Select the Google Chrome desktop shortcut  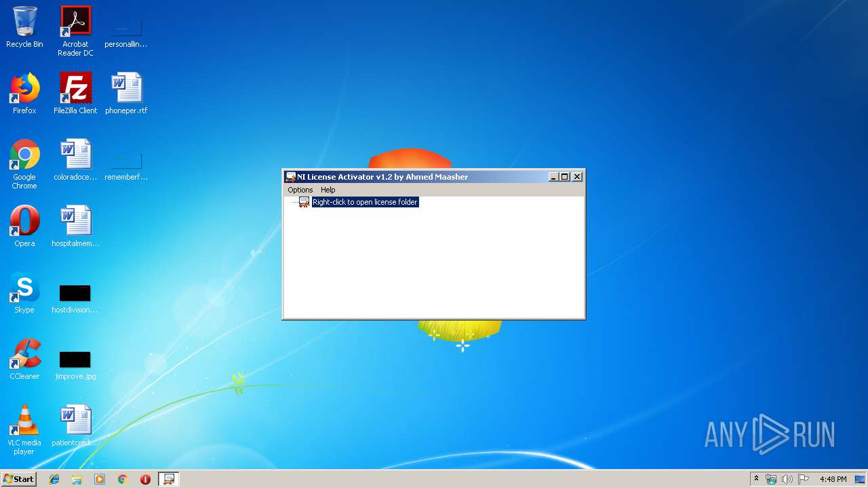[24, 164]
